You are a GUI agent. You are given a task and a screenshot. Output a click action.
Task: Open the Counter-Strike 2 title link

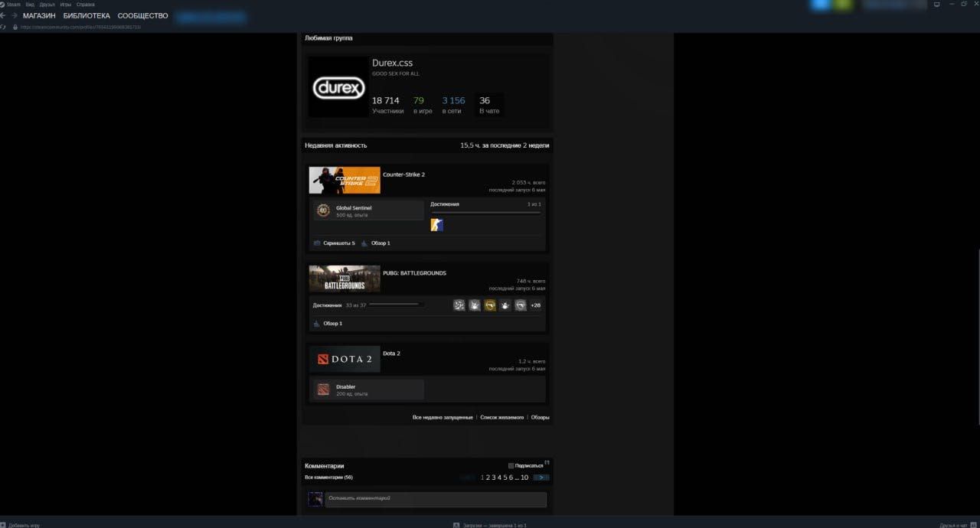tap(403, 174)
